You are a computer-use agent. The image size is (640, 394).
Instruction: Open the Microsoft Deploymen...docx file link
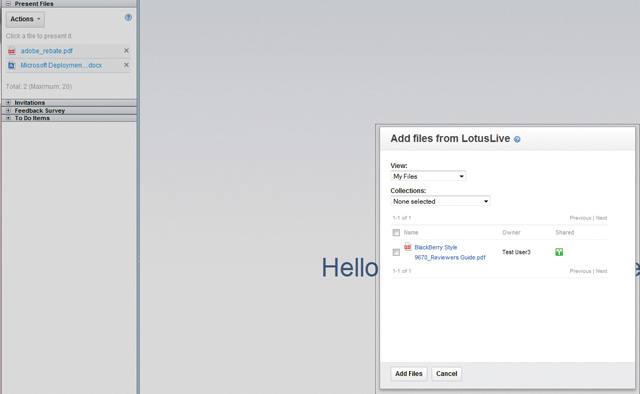61,65
